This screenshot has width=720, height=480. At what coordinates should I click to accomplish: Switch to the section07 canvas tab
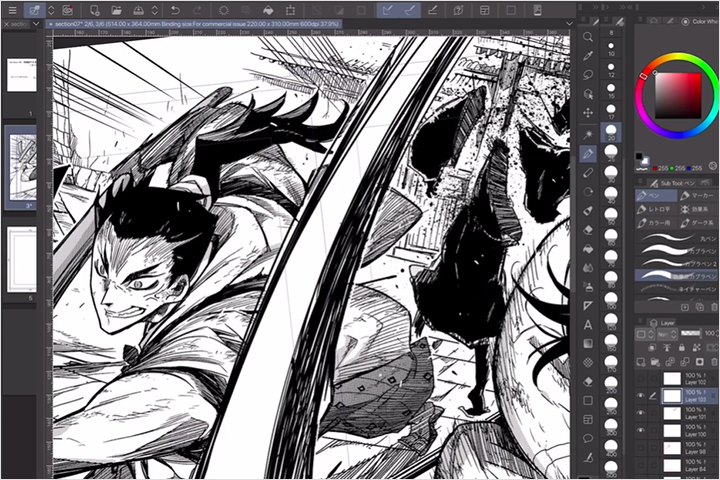[197, 24]
